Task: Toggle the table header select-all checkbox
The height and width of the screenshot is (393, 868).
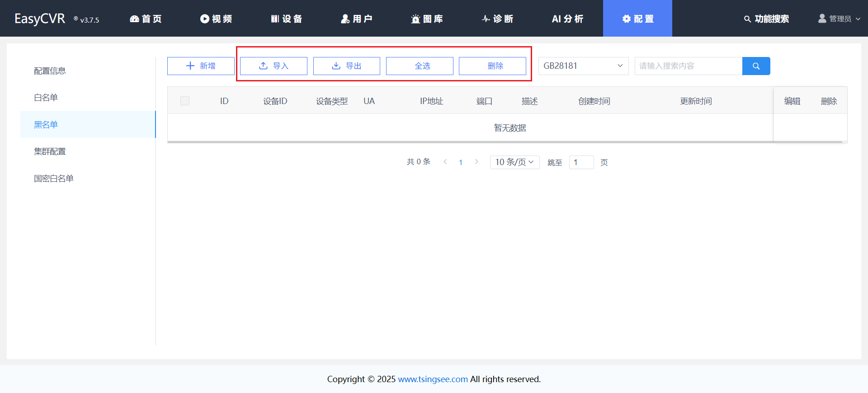Action: point(185,101)
